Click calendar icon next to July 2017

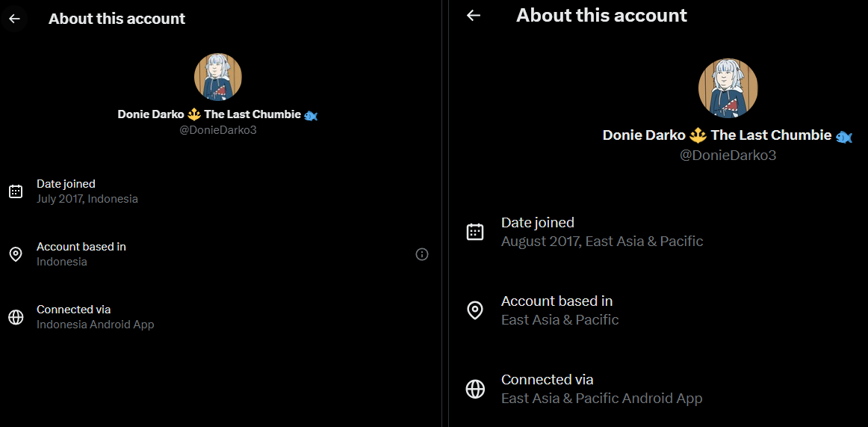(x=16, y=191)
